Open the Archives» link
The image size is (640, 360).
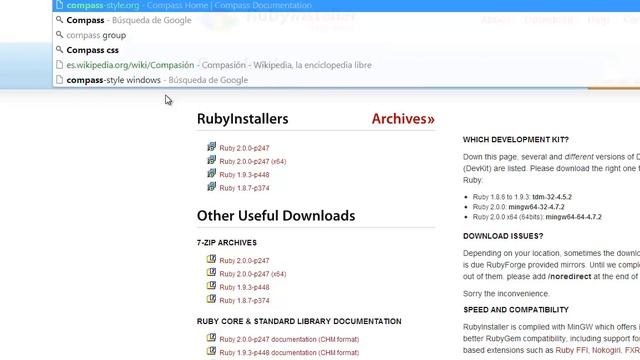click(x=403, y=119)
